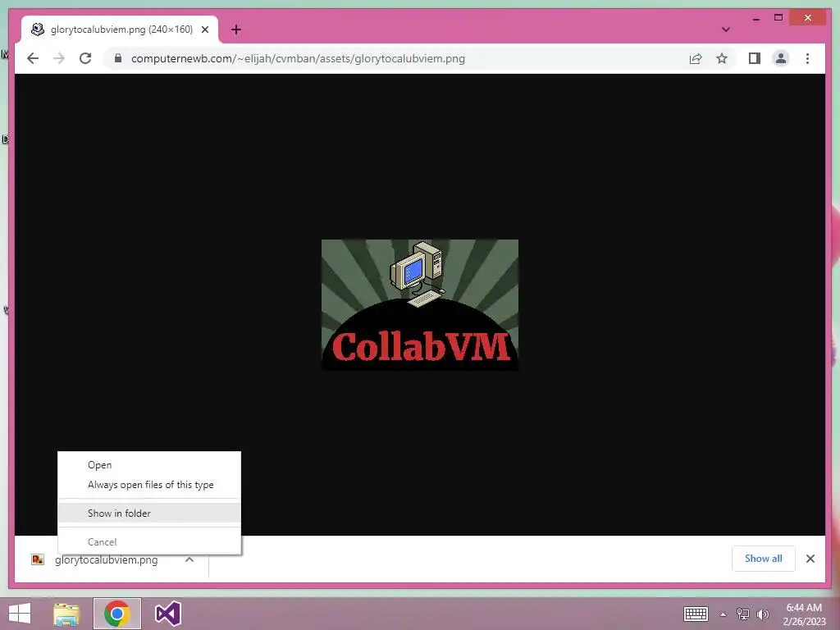This screenshot has width=840, height=630.
Task: Open the touch keyboard
Action: click(696, 614)
